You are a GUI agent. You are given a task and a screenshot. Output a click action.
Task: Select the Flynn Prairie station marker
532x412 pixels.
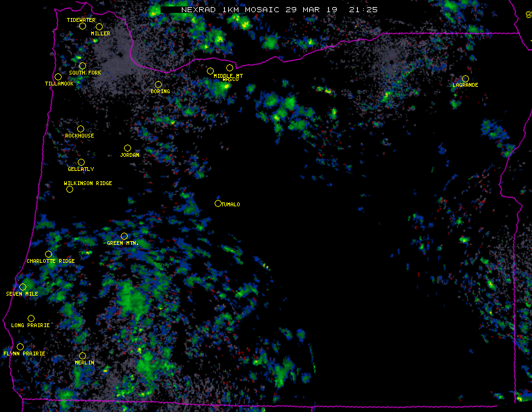pos(20,347)
